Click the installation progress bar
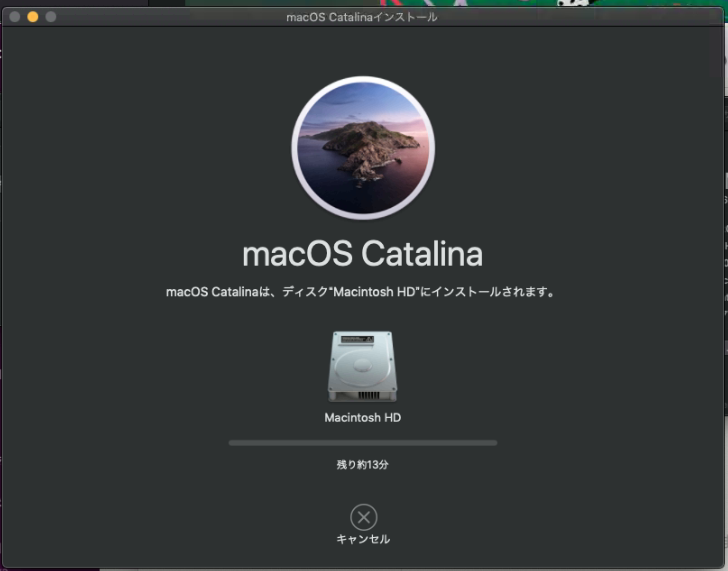Viewport: 728px width, 571px height. pos(363,443)
